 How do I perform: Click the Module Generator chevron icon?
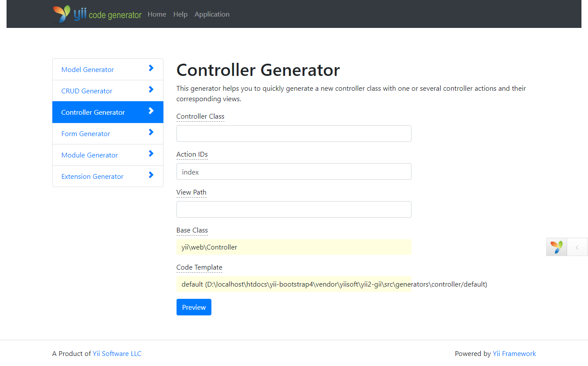[x=151, y=154]
